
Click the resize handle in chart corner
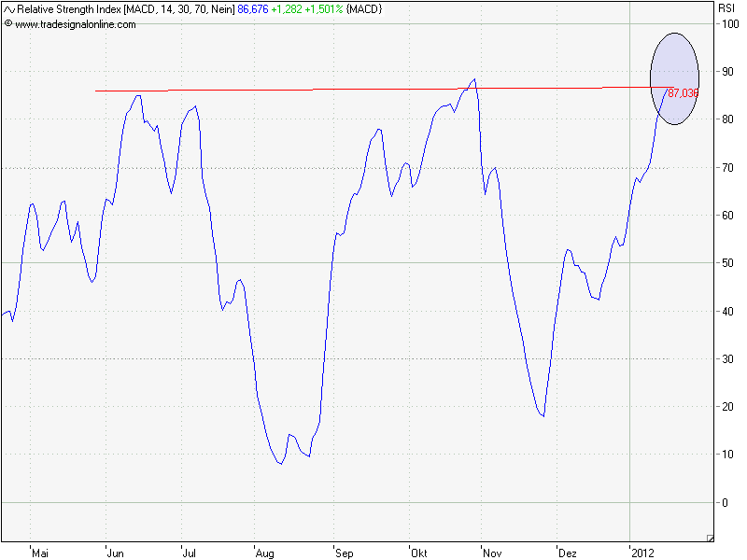tap(710, 537)
